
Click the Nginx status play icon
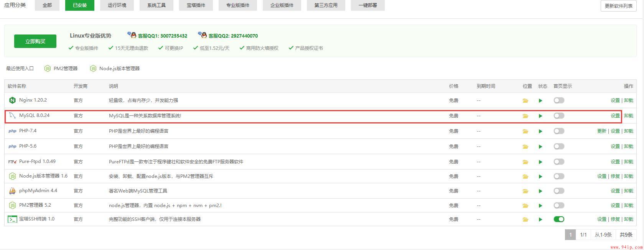pos(540,100)
